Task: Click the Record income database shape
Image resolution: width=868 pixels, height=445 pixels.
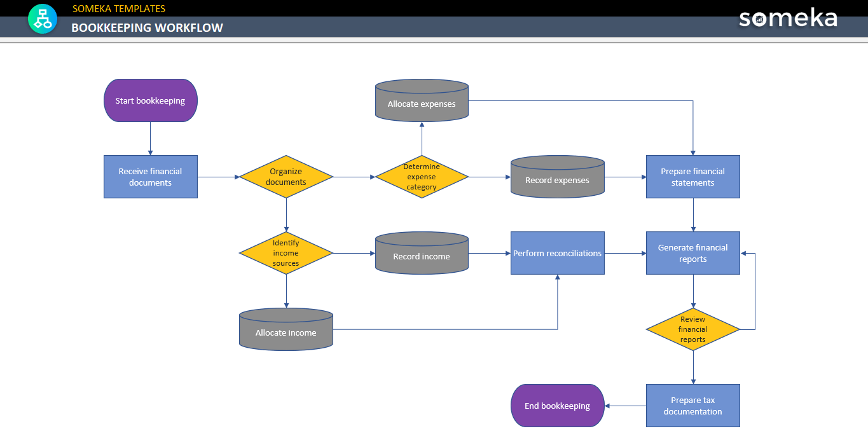Action: [421, 253]
